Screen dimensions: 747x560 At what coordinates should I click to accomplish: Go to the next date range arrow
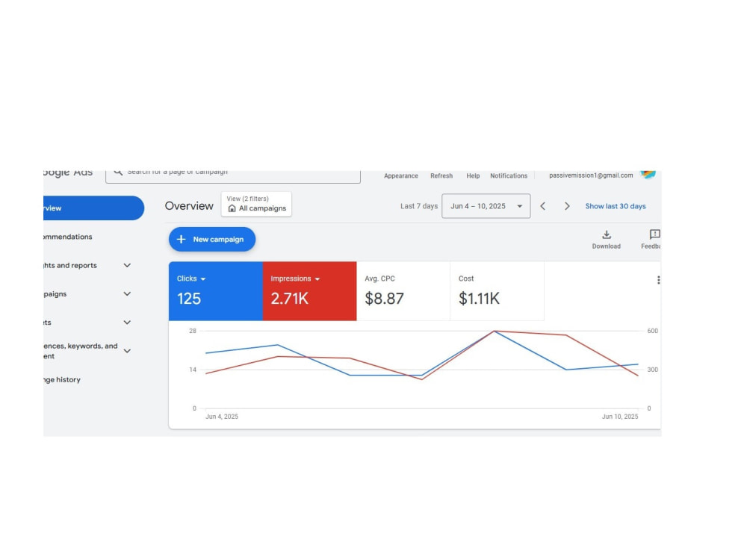pyautogui.click(x=567, y=206)
